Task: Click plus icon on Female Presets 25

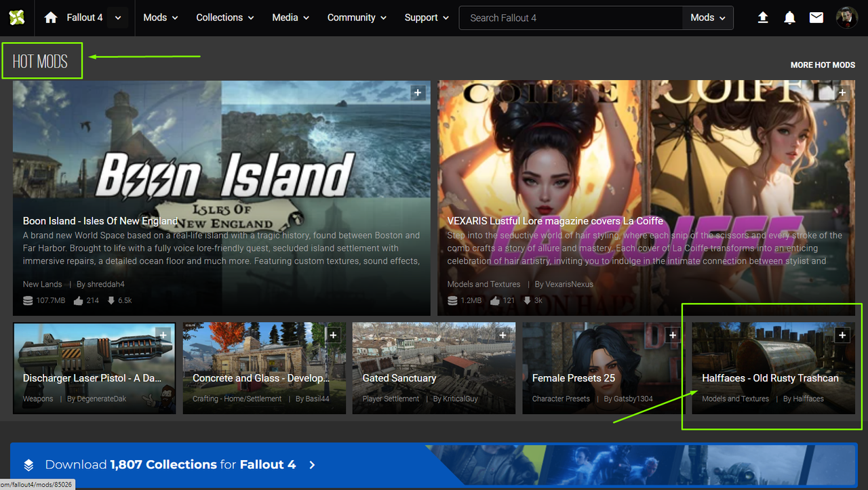Action: tap(673, 335)
